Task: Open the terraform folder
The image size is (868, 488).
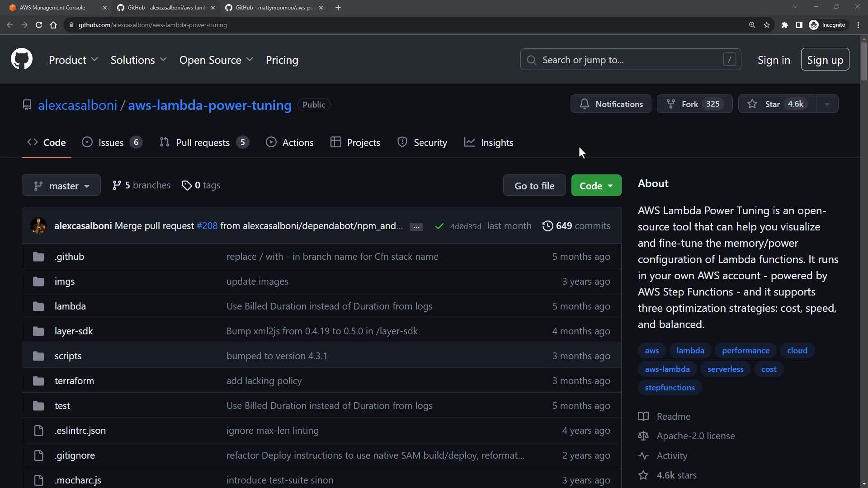Action: [x=74, y=381]
